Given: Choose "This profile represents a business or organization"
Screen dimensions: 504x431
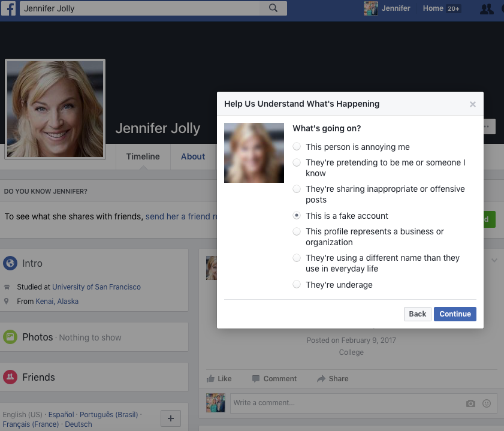Looking at the screenshot, I should pyautogui.click(x=297, y=231).
